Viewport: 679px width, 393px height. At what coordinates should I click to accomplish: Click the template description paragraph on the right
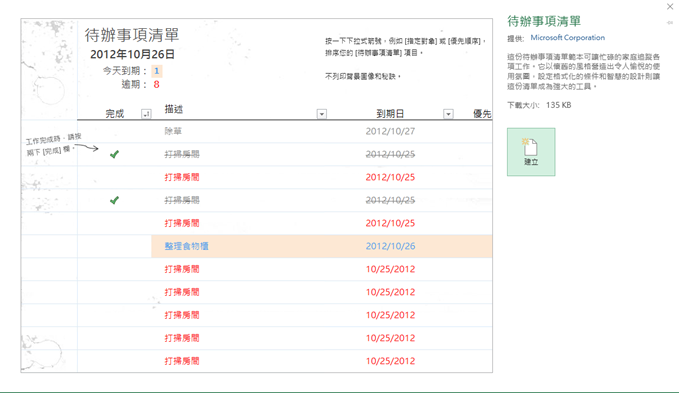[583, 71]
